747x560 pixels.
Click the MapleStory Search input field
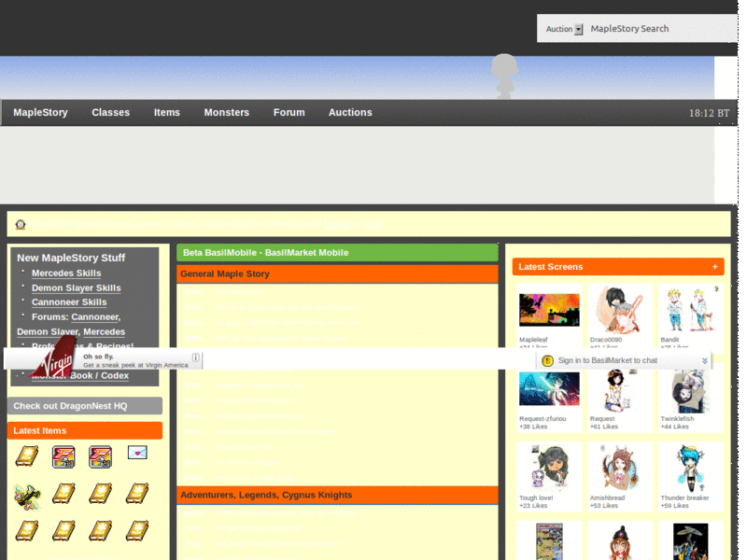point(662,29)
